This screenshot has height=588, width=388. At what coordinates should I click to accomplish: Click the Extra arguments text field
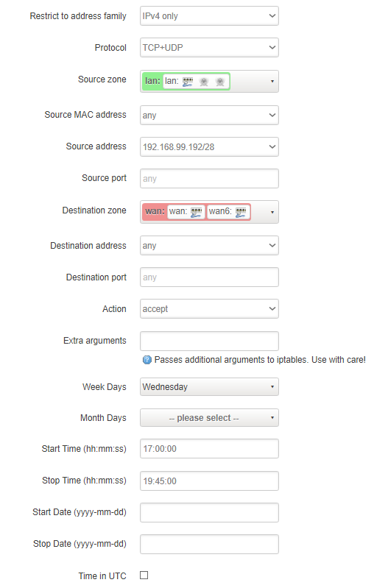click(209, 341)
